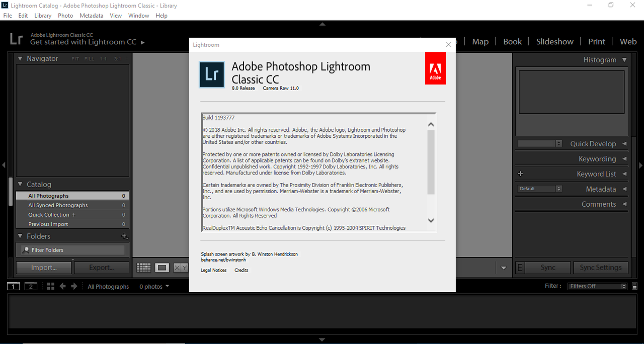Switch to the Print module
Screen dimensions: 644x344
tap(597, 42)
